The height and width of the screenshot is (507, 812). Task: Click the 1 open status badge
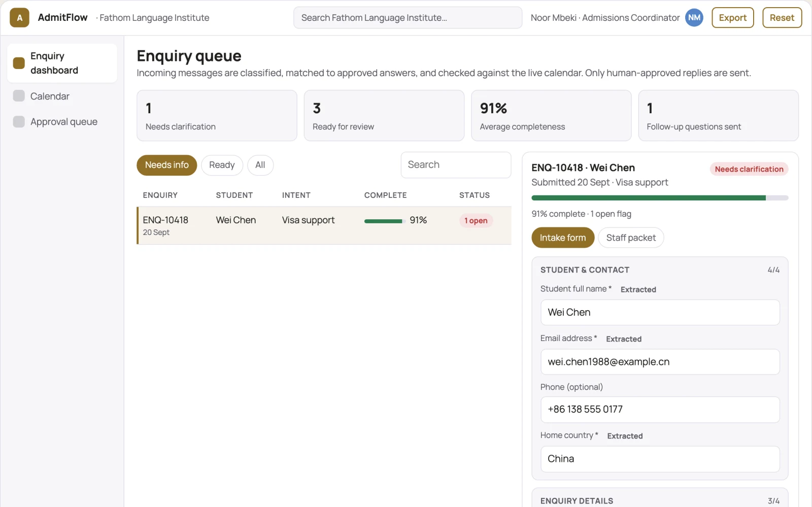[476, 221]
